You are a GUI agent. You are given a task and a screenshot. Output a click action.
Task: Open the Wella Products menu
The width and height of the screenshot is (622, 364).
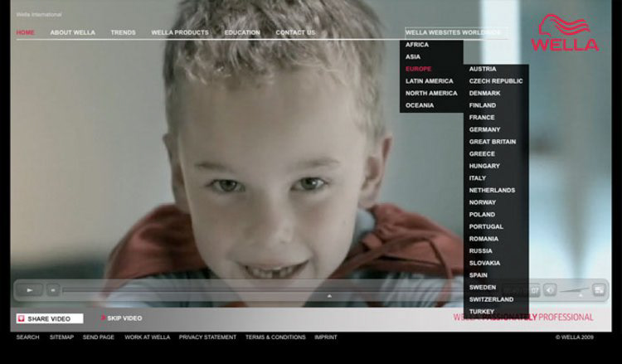180,32
